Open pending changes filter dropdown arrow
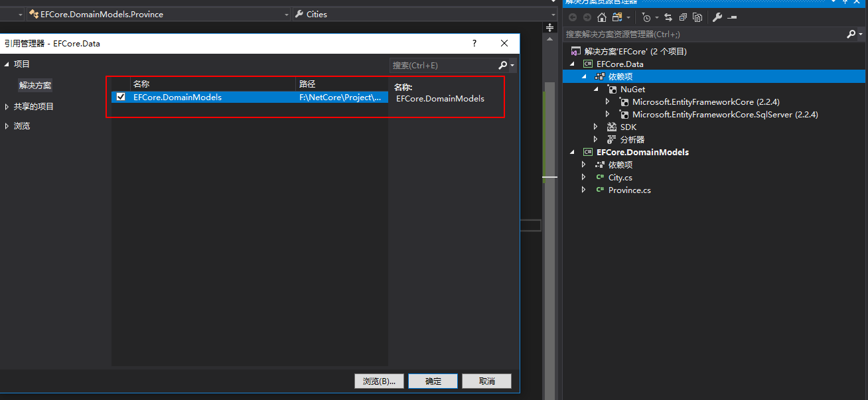868x400 pixels. tap(657, 17)
